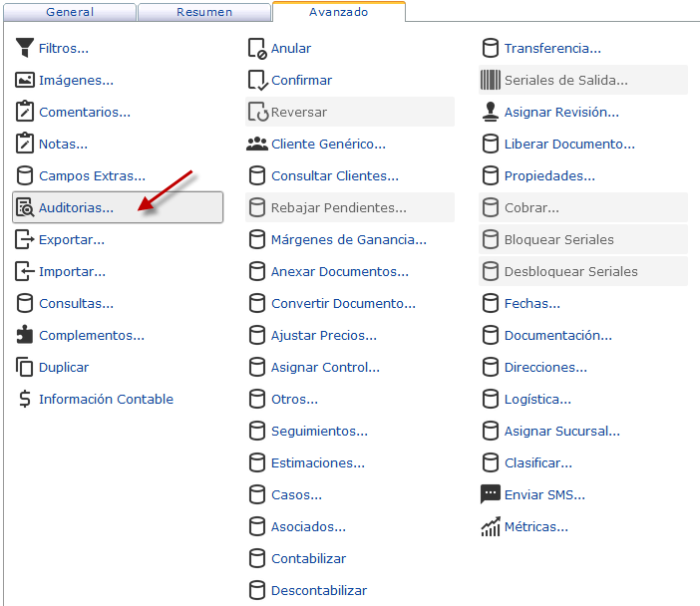The image size is (700, 606).
Task: Click the Contabilizar database icon
Action: [256, 558]
